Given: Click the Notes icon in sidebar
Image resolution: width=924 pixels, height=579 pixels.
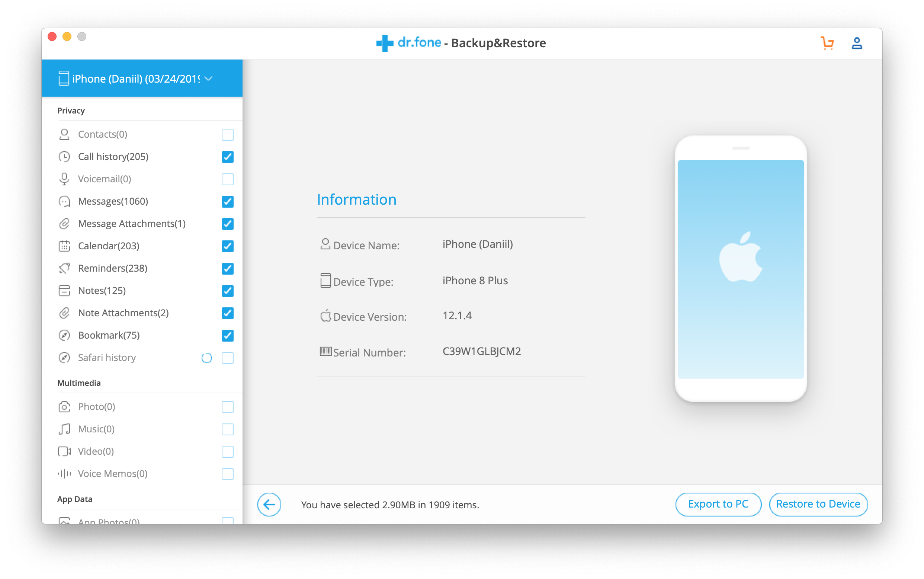Looking at the screenshot, I should (65, 290).
